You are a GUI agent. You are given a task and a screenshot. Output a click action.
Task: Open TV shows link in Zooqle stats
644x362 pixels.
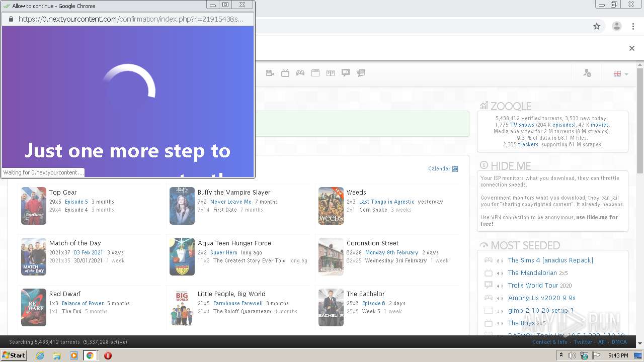tap(522, 125)
